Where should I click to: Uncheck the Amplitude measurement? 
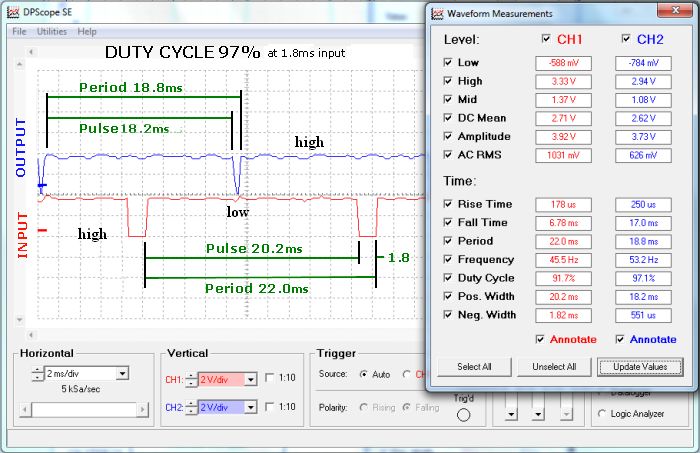448,136
